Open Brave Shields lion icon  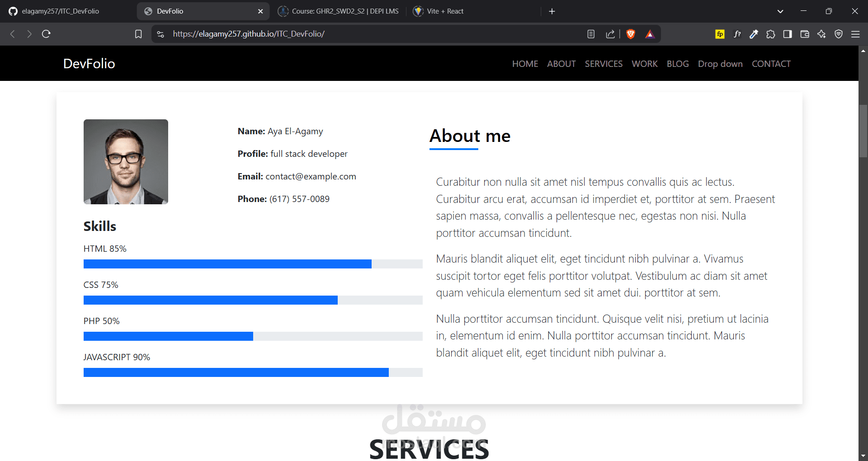click(631, 34)
